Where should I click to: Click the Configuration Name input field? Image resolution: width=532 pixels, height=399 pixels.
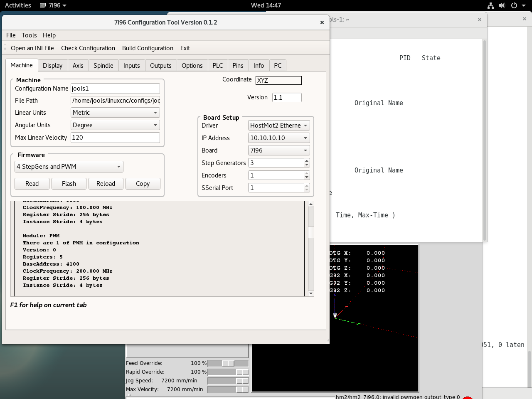point(115,89)
